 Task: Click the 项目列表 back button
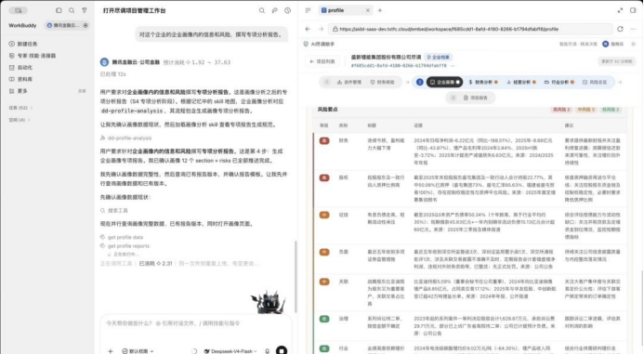click(322, 61)
